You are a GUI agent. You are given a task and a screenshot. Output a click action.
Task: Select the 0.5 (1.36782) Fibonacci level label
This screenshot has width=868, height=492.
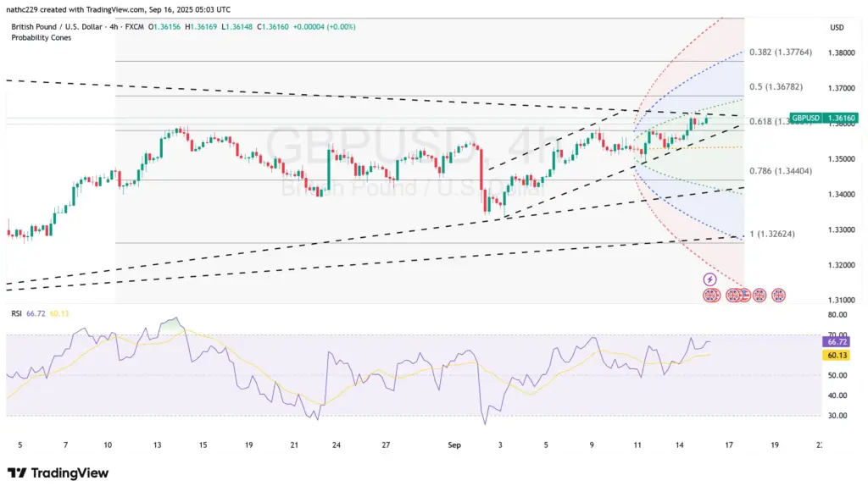[x=770, y=86]
